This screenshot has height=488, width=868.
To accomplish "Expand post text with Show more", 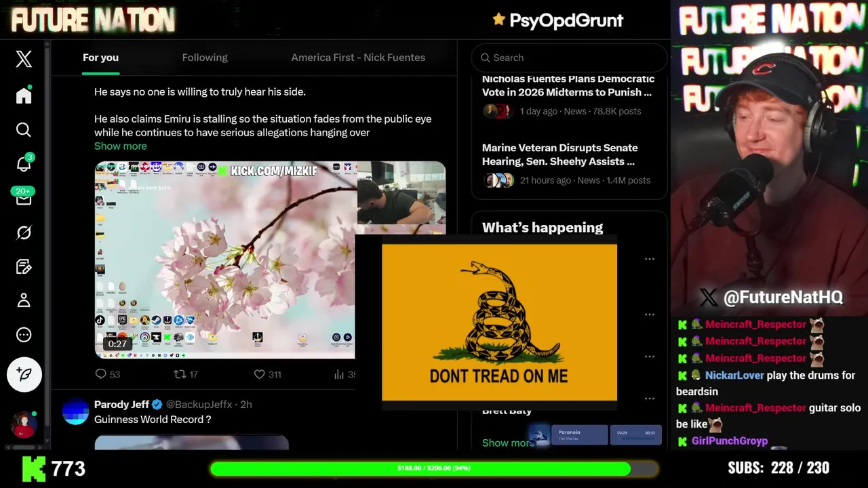I will pos(120,146).
